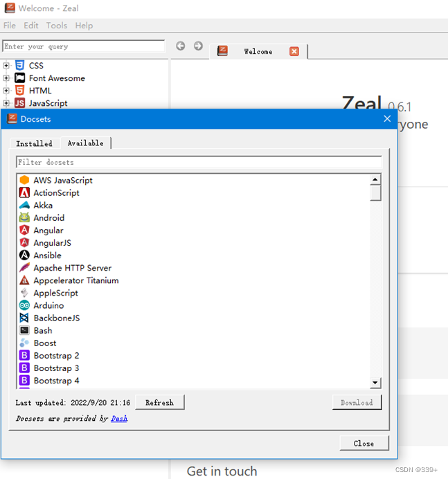Expand the JavaScript docset tree
448x479 pixels.
tap(6, 103)
